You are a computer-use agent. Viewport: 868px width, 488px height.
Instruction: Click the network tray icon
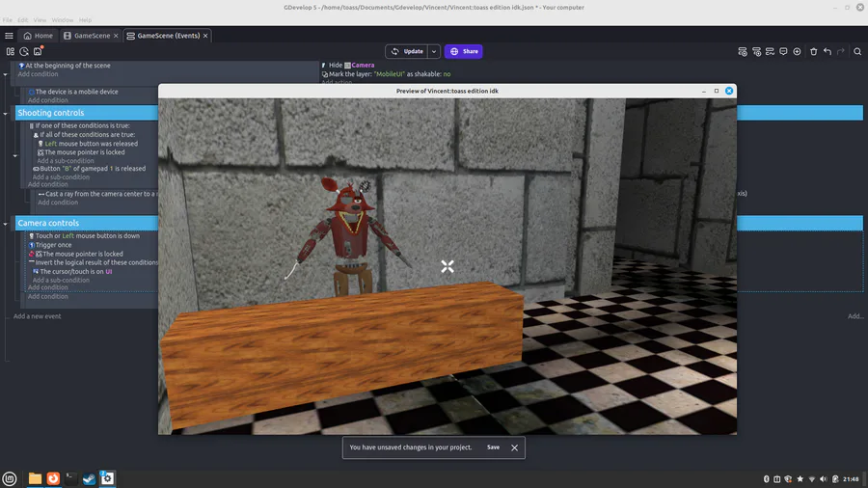point(811,479)
